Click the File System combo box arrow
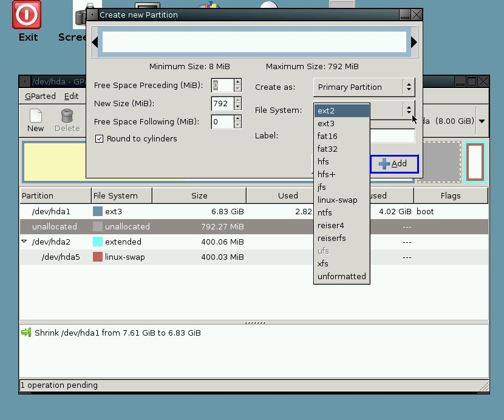 [x=409, y=110]
